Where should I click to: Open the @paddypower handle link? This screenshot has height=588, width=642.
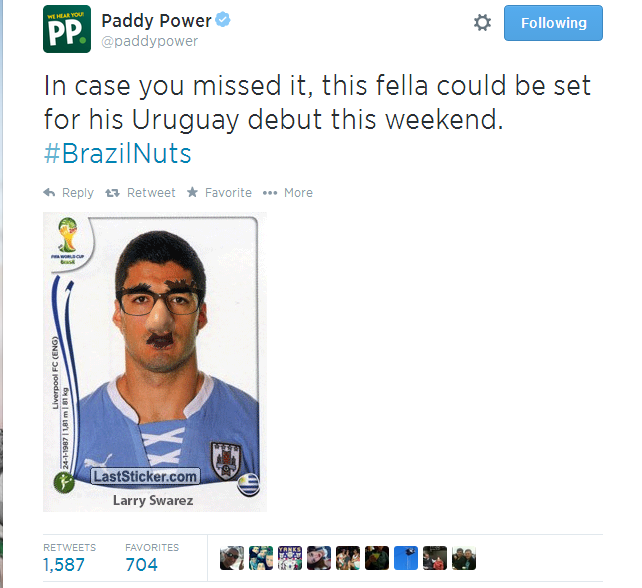pyautogui.click(x=149, y=41)
